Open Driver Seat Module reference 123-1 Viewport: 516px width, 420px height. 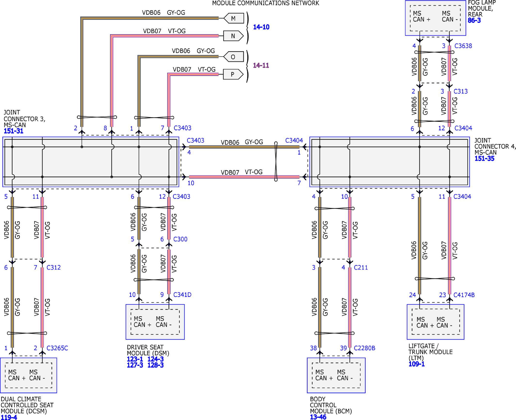point(135,359)
